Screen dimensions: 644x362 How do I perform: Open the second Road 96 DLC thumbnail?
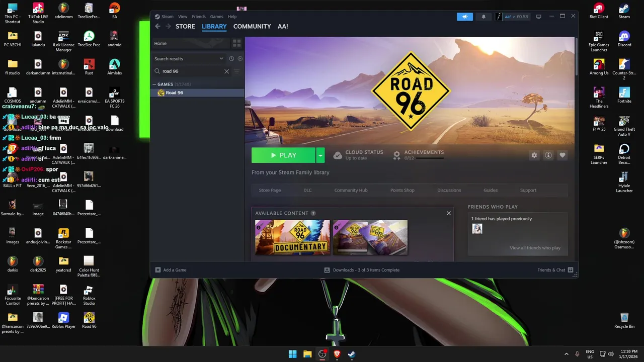[x=370, y=237]
